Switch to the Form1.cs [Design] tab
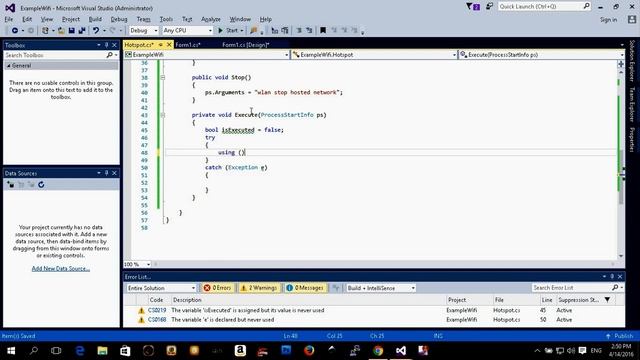 click(x=246, y=45)
